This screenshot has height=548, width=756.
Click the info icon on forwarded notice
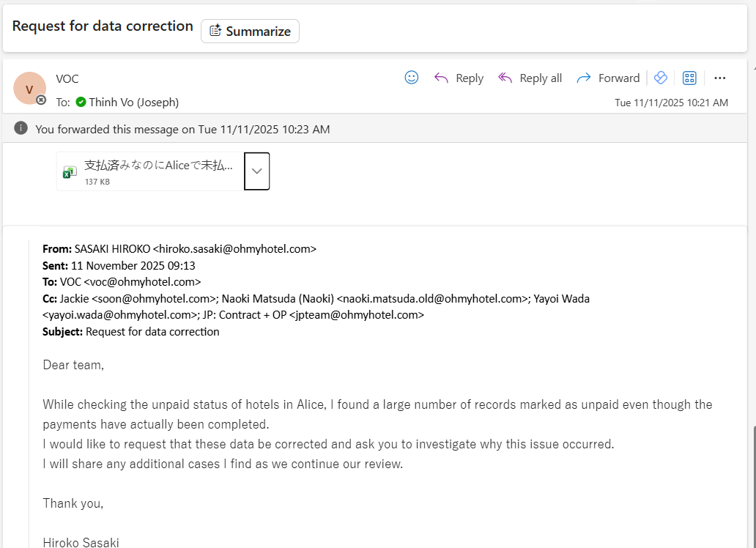(21, 129)
